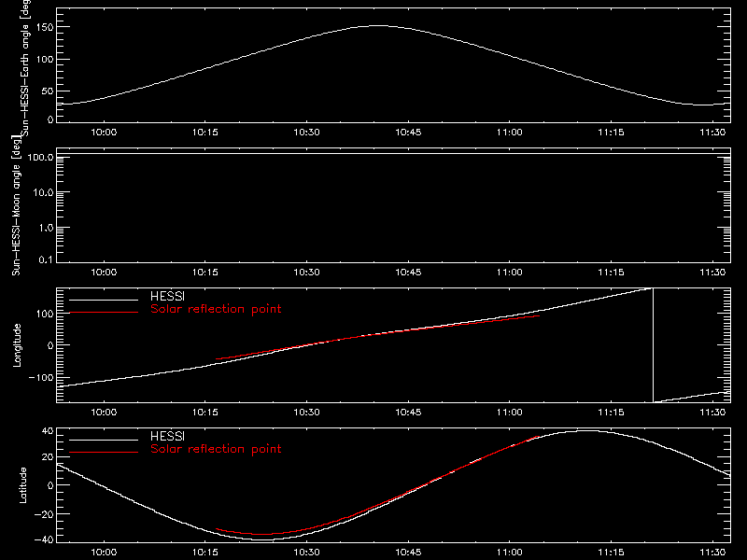Click the vertical wrap line in Longitude plot
The image size is (747, 560).
(653, 345)
